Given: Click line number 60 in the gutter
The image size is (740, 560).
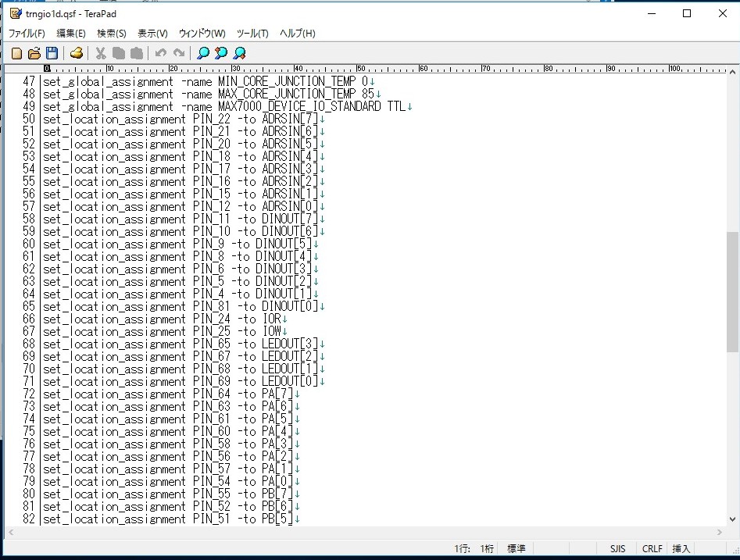Looking at the screenshot, I should (x=29, y=244).
